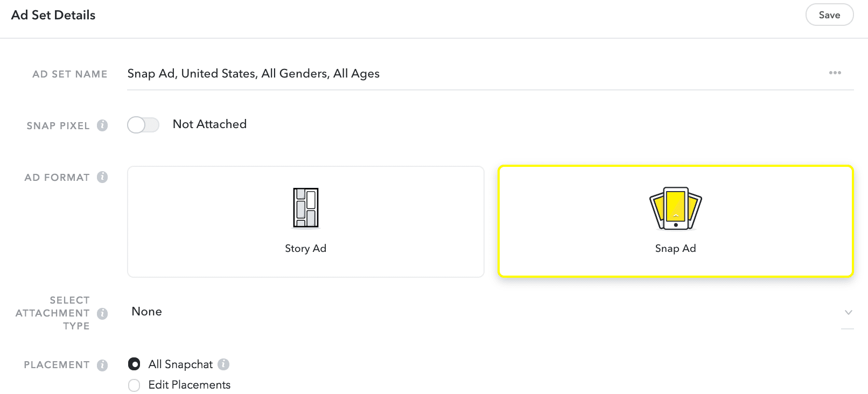Click the Snap Pixel info icon
This screenshot has width=868, height=394.
[102, 125]
